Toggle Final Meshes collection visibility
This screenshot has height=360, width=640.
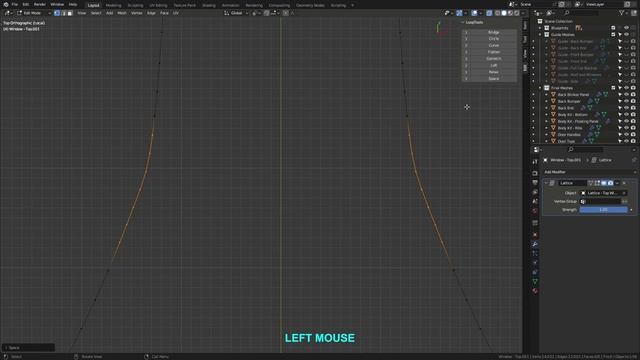pyautogui.click(x=627, y=88)
